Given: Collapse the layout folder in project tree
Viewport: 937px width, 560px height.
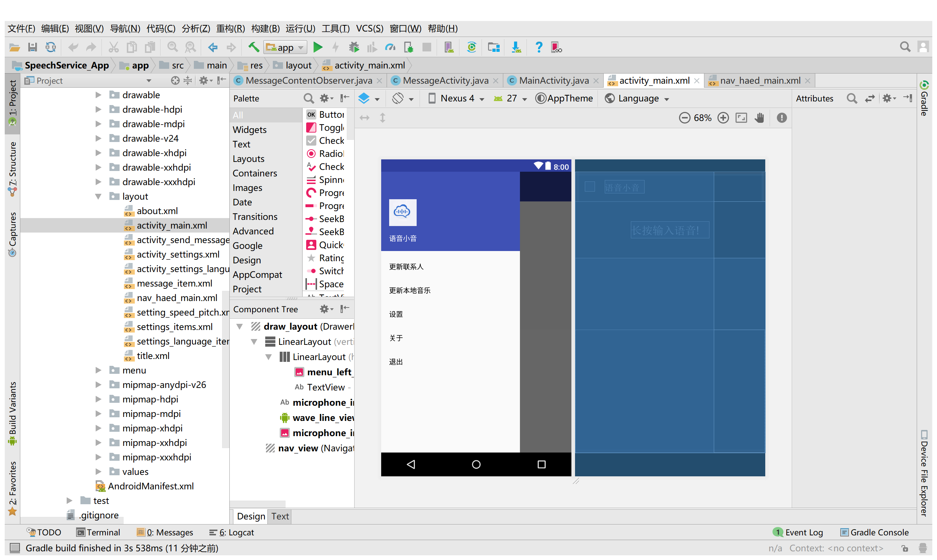Looking at the screenshot, I should [x=98, y=197].
